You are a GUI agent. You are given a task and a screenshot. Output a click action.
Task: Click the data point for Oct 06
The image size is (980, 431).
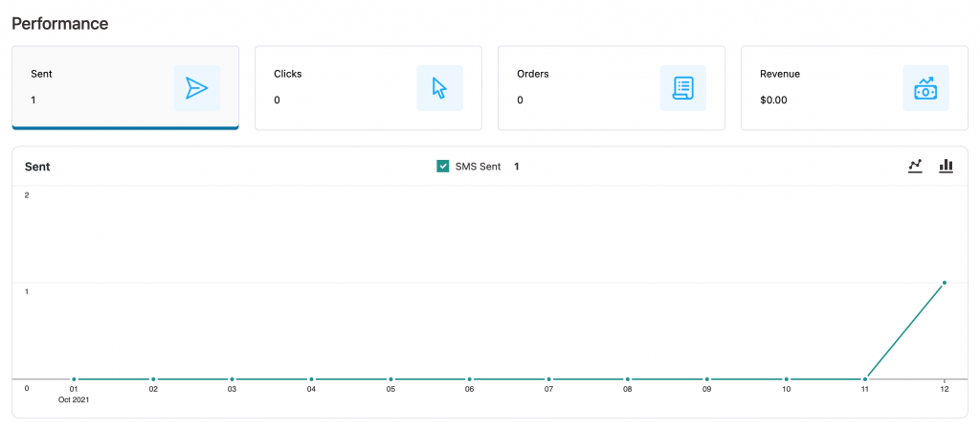[x=469, y=379]
